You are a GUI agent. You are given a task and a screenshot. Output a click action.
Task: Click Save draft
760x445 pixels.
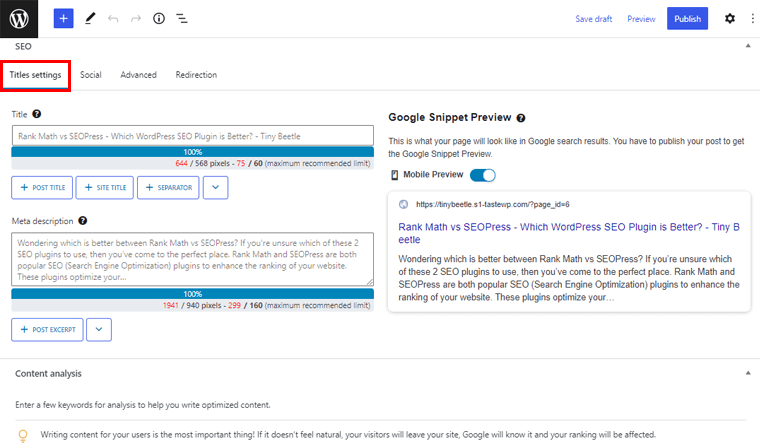(594, 19)
